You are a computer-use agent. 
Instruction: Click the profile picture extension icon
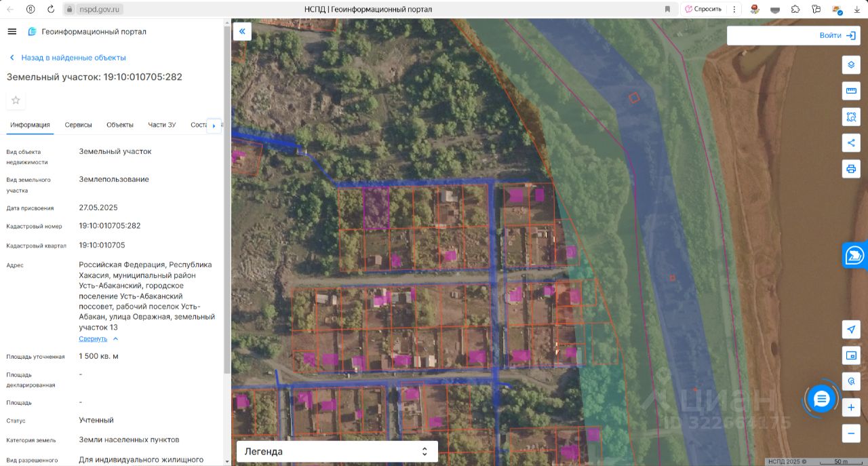pos(755,9)
